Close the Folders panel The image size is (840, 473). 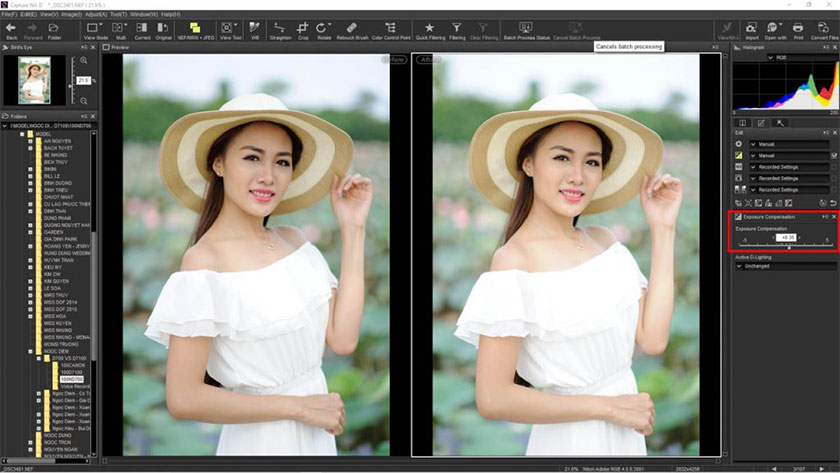click(x=93, y=116)
